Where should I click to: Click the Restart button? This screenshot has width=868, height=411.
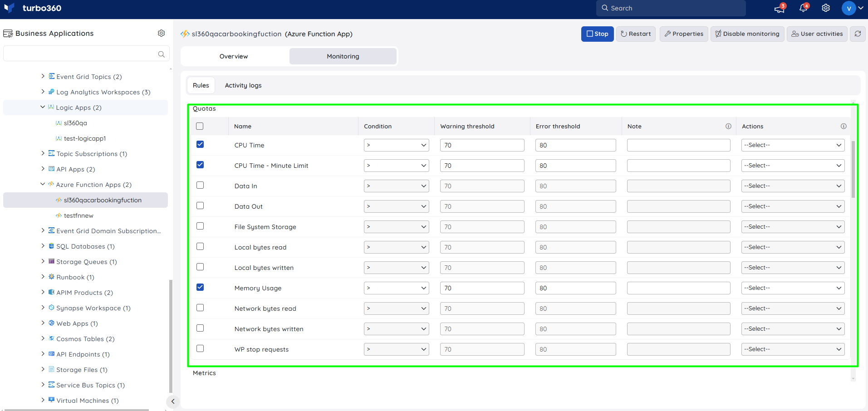pyautogui.click(x=636, y=34)
